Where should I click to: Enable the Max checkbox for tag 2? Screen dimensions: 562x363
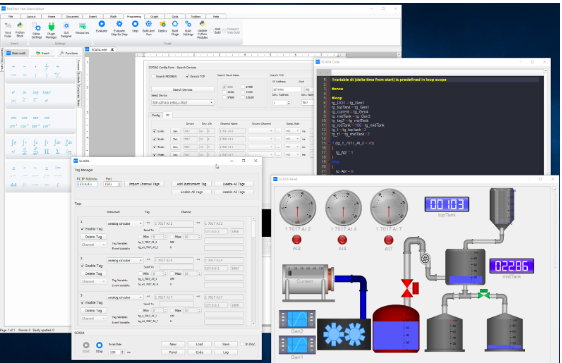[172, 274]
